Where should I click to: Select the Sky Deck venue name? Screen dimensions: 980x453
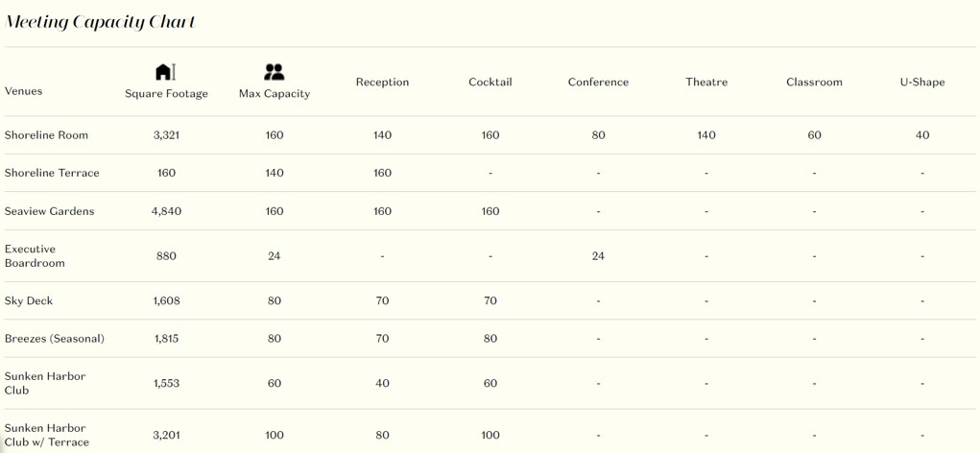[x=29, y=300]
